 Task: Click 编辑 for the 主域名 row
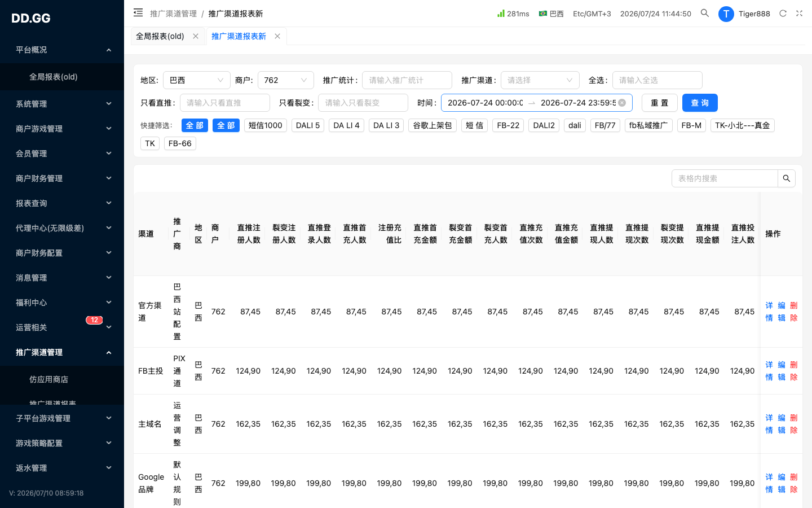[782, 424]
